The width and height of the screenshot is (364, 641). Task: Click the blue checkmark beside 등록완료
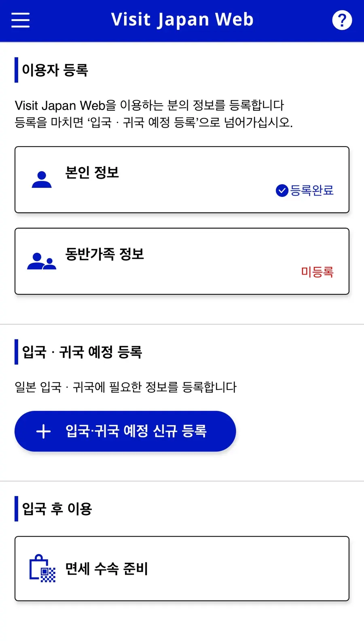(x=282, y=190)
